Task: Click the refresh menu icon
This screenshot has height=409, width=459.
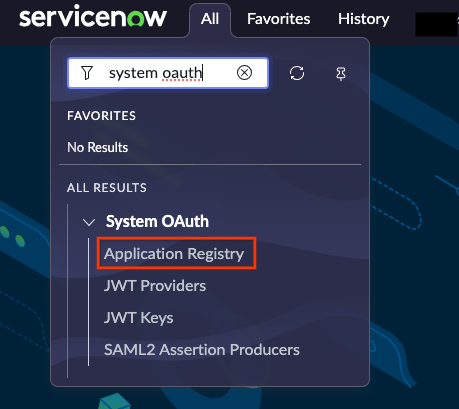Action: point(297,73)
